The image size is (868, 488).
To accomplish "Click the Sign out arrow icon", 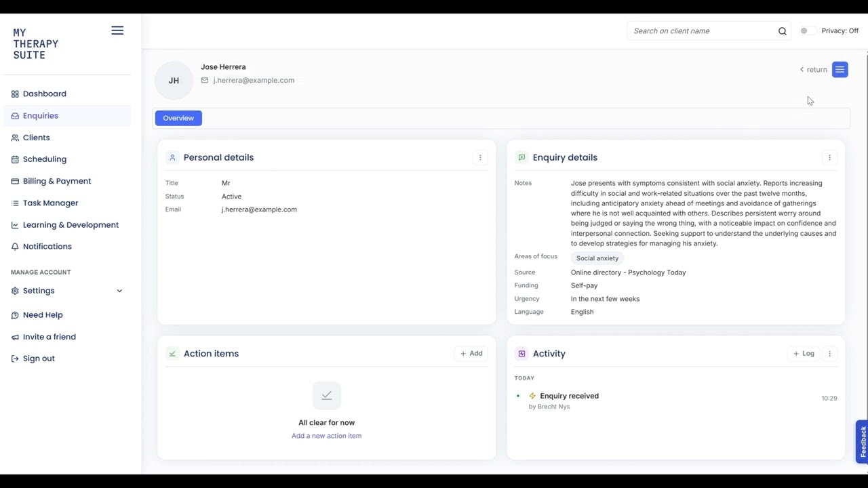I will (15, 359).
